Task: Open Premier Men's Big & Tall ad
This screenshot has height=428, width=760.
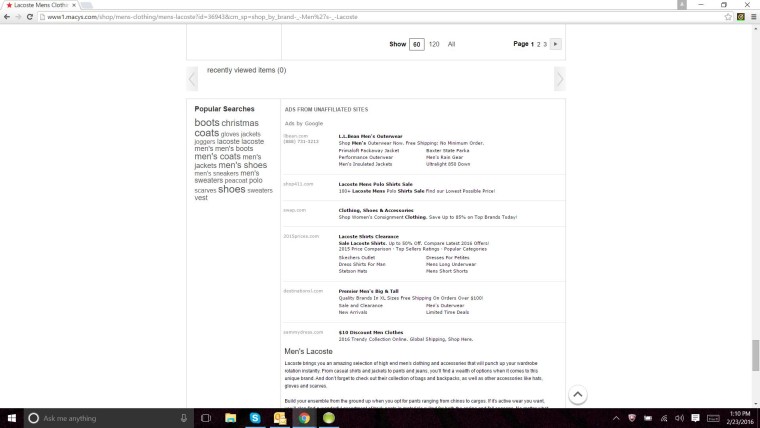Action: pyautogui.click(x=368, y=291)
